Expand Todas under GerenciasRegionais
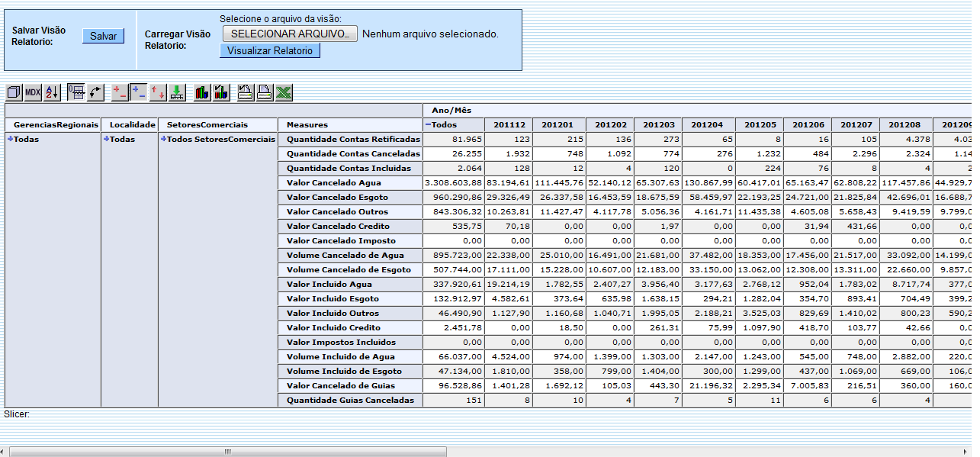 (x=11, y=140)
